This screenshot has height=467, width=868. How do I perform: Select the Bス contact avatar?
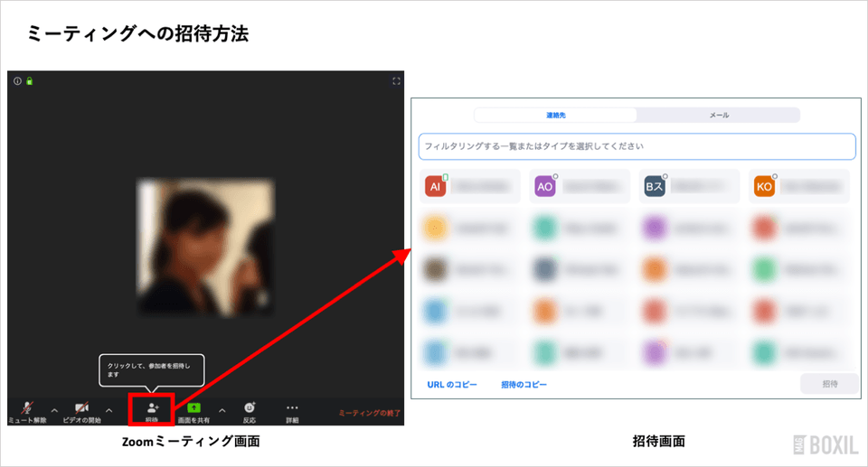[x=655, y=186]
